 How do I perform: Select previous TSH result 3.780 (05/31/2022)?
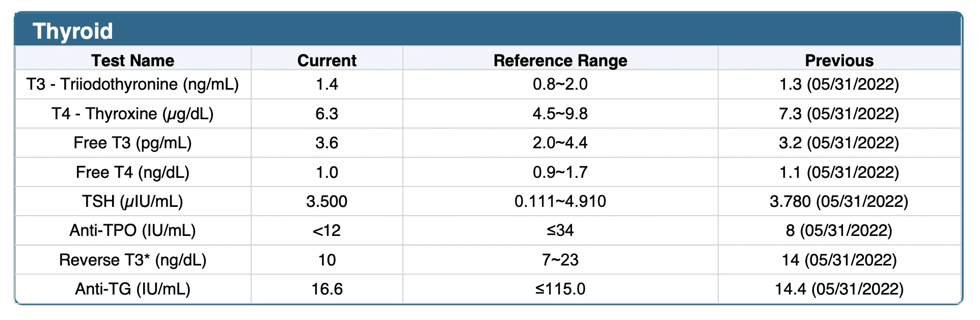coord(839,201)
